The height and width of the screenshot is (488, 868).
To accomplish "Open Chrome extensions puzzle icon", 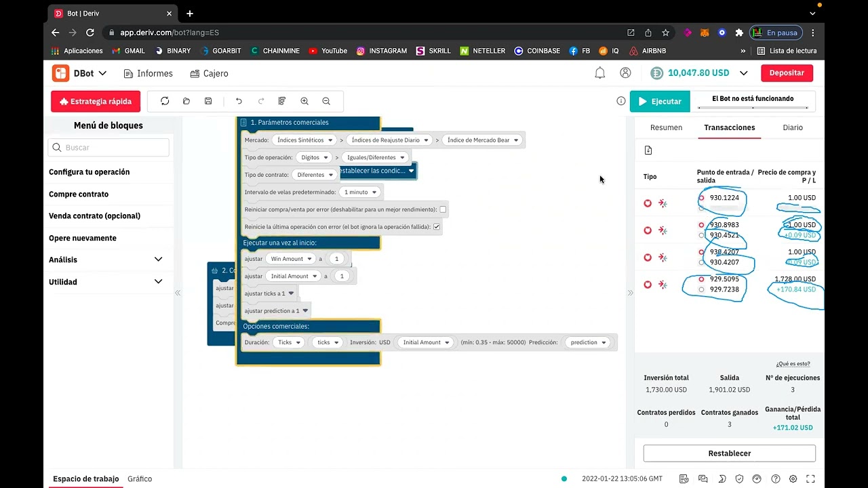I will pyautogui.click(x=739, y=33).
